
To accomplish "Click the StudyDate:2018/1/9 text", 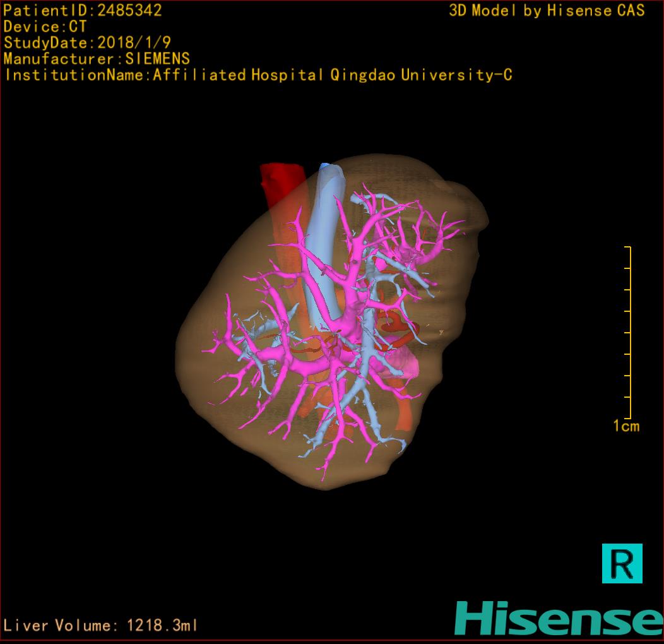I will [87, 42].
